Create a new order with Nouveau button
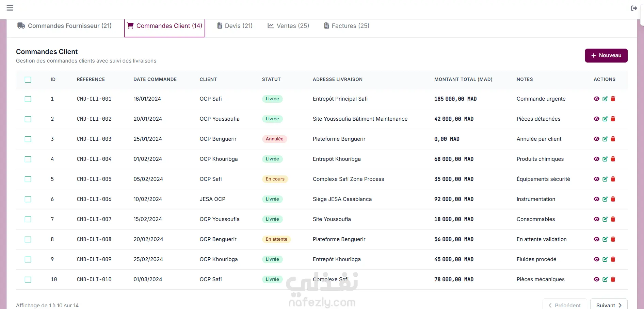The height and width of the screenshot is (309, 644). click(x=606, y=55)
